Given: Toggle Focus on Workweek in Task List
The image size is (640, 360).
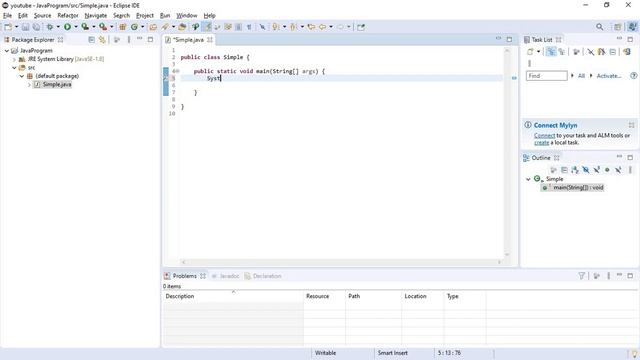Looking at the screenshot, I should coord(576,52).
